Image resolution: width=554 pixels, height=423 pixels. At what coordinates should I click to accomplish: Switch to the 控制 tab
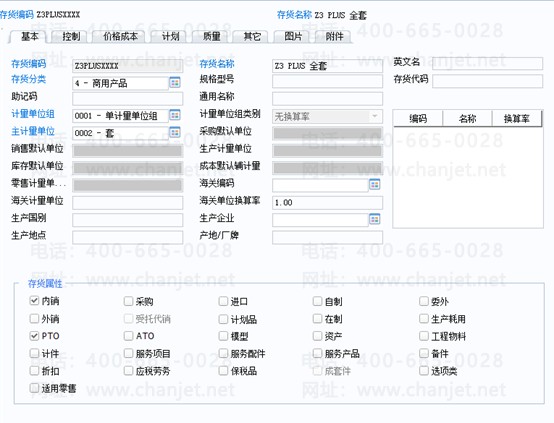click(x=71, y=36)
